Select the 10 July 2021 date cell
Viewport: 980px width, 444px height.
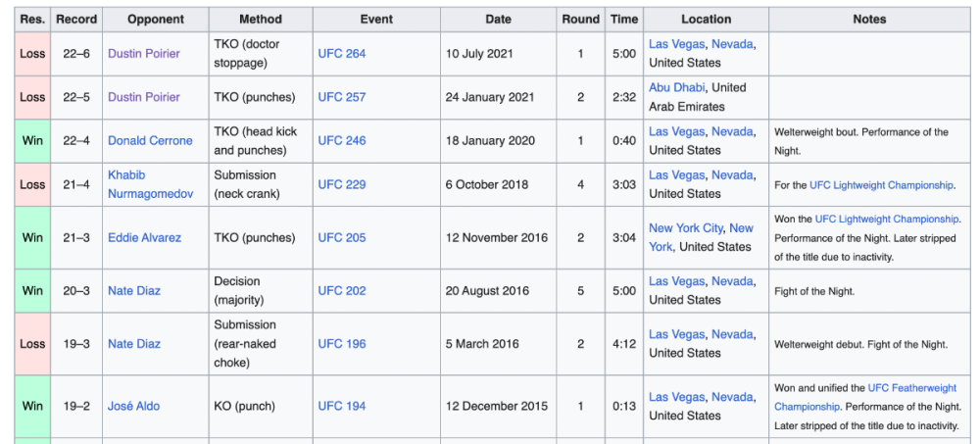point(498,54)
